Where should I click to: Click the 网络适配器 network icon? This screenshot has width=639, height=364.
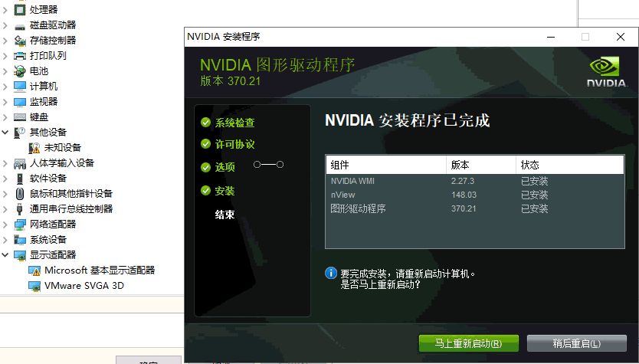(20, 225)
